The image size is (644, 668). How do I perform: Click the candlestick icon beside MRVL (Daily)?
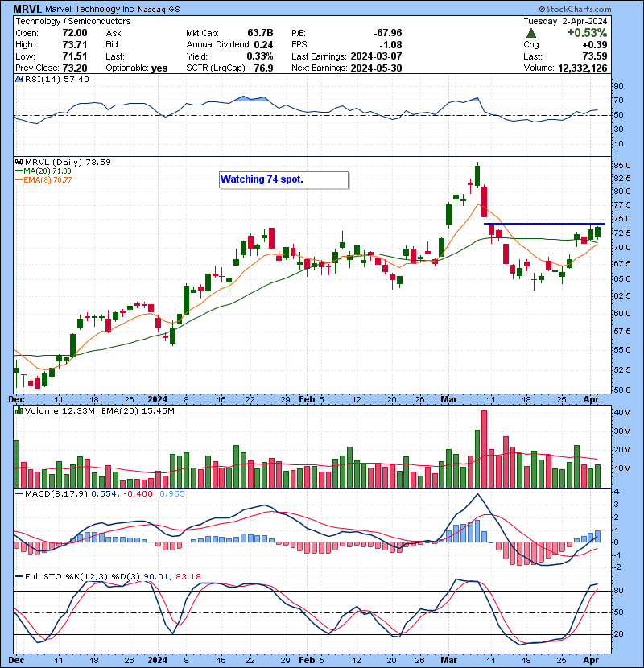click(x=19, y=162)
